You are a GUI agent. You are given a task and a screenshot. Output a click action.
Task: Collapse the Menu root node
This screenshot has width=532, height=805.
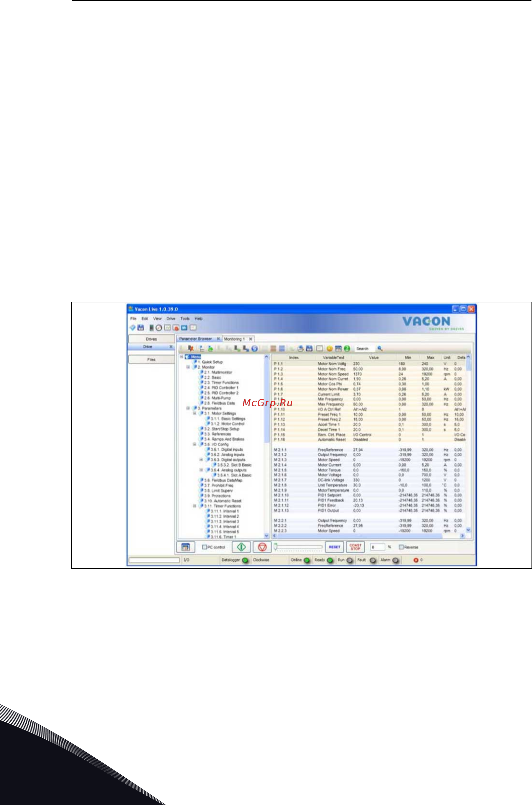182,357
